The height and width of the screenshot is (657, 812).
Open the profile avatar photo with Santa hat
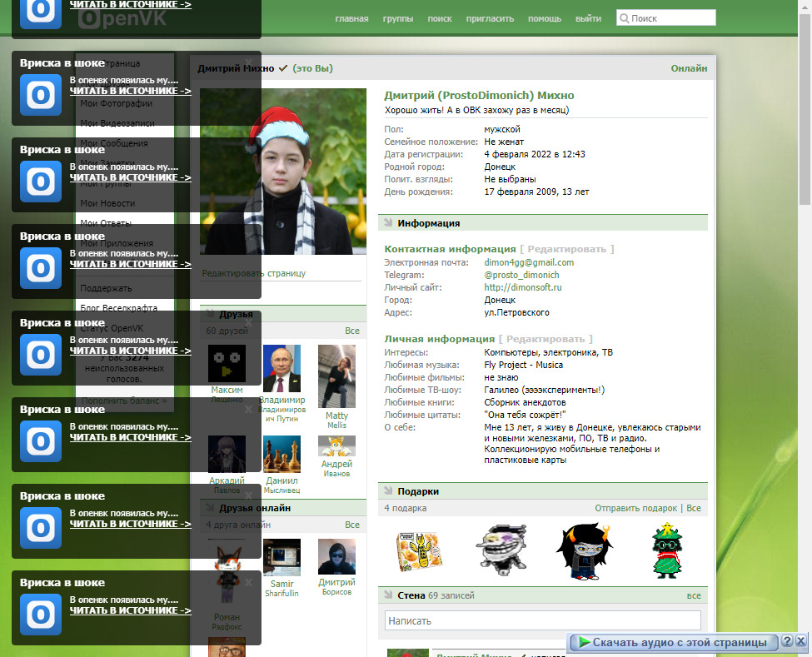tap(283, 172)
